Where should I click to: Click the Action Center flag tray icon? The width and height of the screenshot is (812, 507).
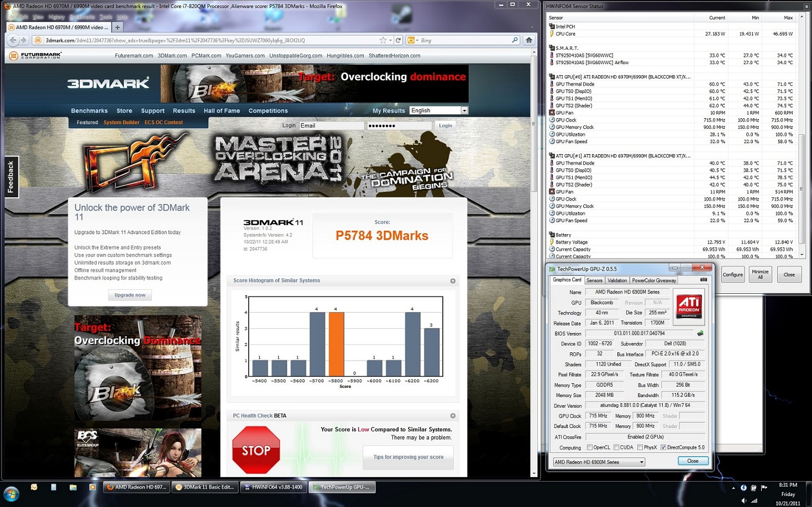click(x=764, y=488)
